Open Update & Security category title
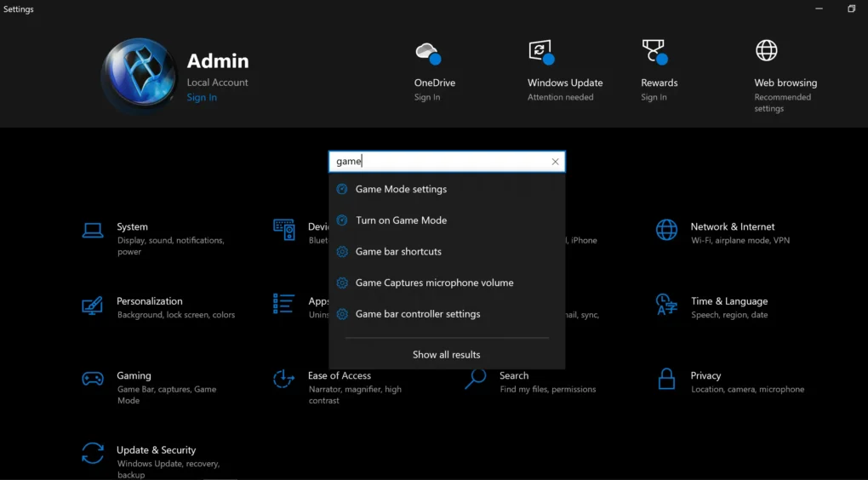The image size is (868, 480). 156,450
